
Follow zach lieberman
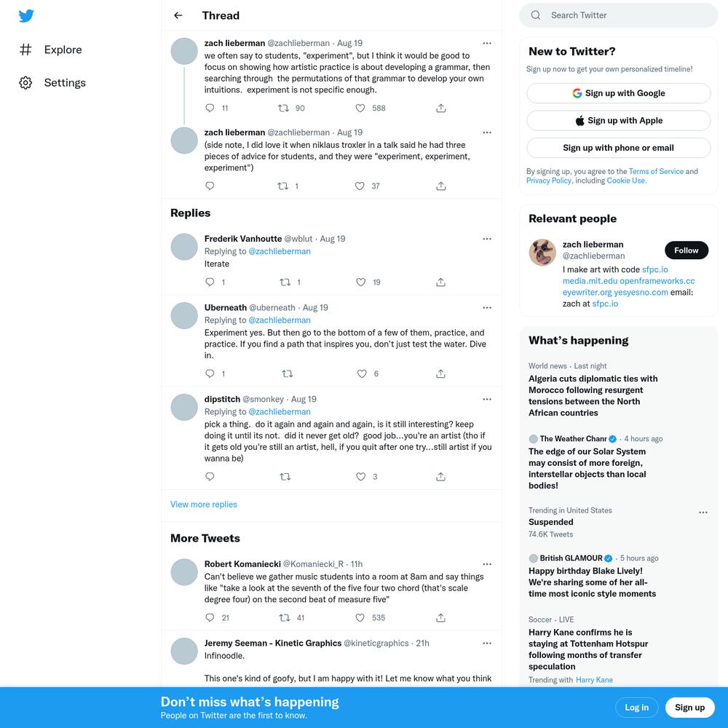pyautogui.click(x=687, y=250)
